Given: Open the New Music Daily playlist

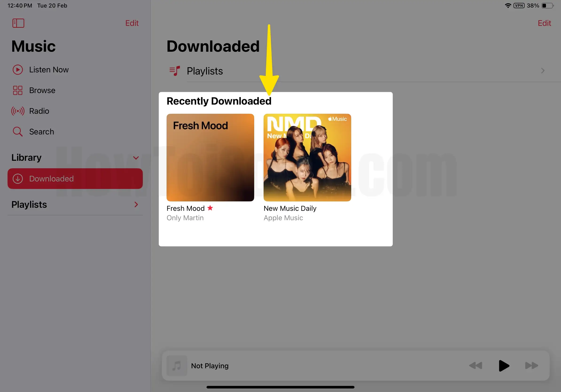Looking at the screenshot, I should click(x=307, y=157).
